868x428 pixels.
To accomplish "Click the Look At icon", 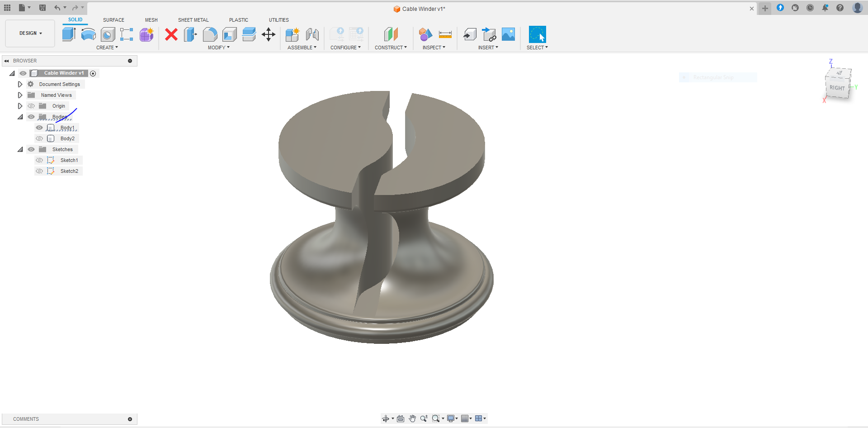I will 401,418.
